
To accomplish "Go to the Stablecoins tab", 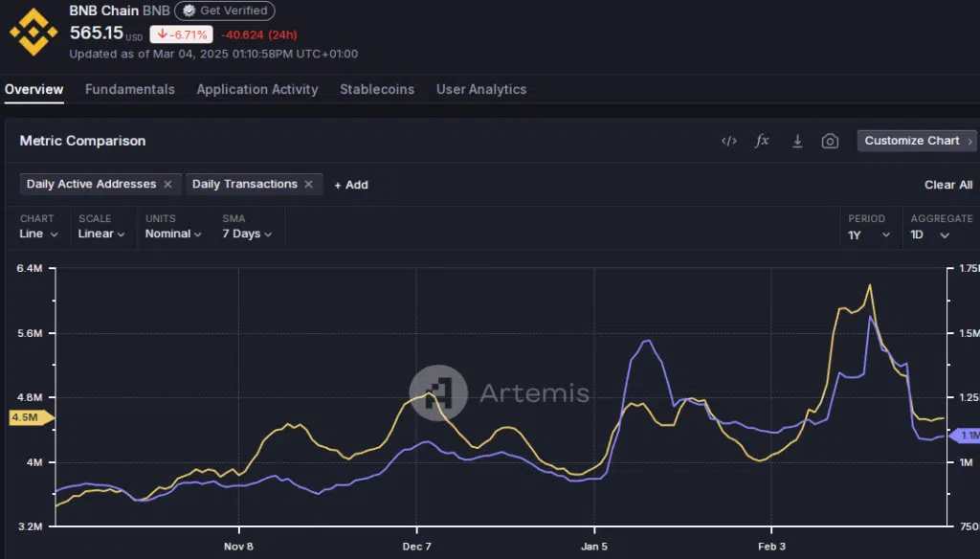I will pos(377,89).
